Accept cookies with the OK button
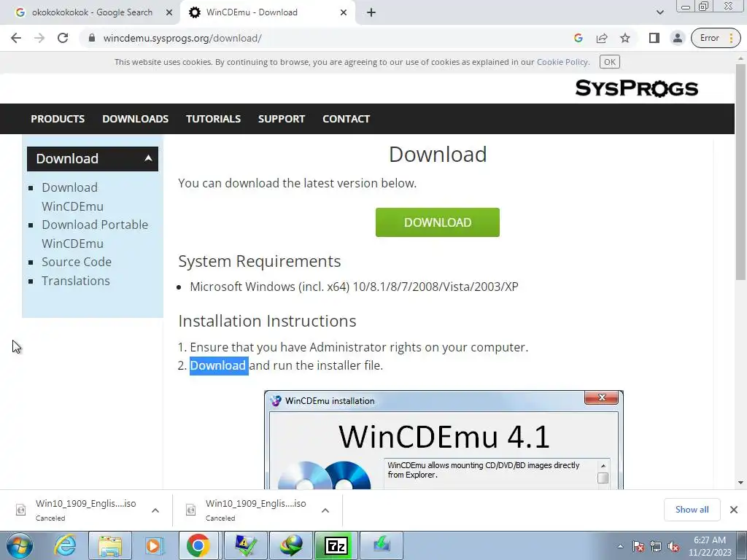The height and width of the screenshot is (560, 747). point(609,62)
